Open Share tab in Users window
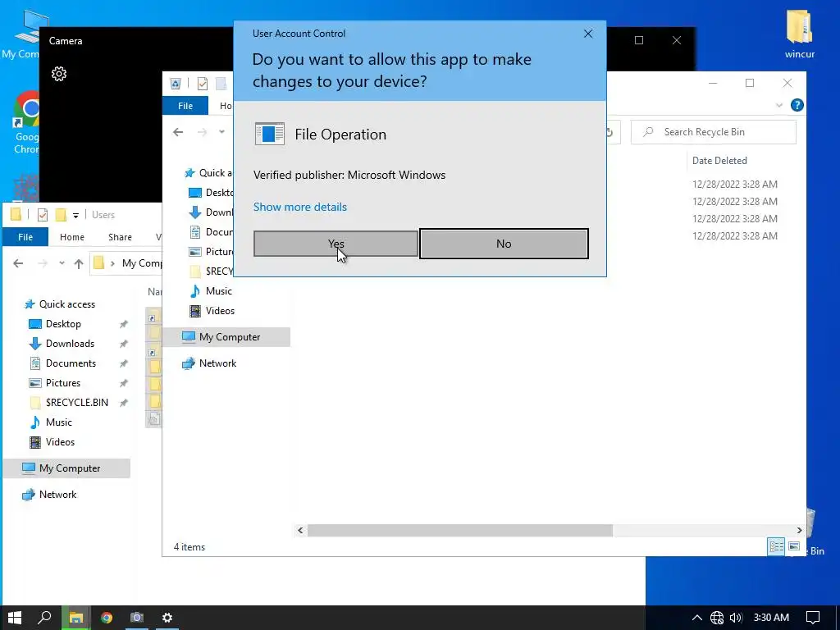 pos(120,237)
